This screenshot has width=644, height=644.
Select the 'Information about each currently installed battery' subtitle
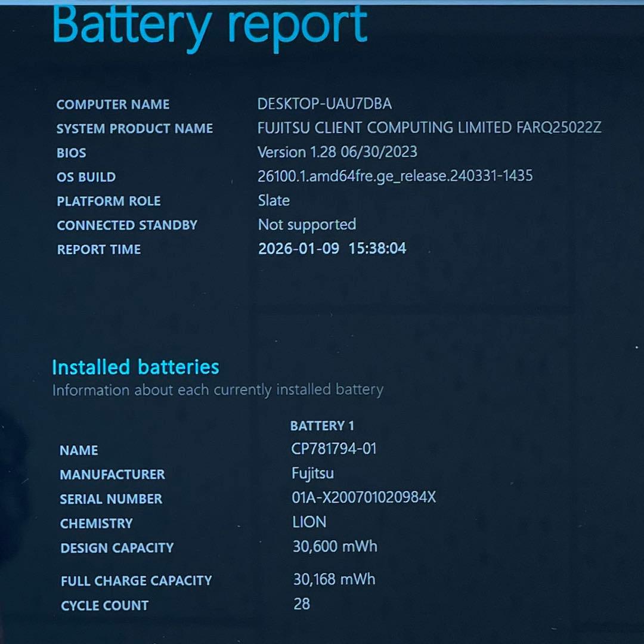coord(218,390)
